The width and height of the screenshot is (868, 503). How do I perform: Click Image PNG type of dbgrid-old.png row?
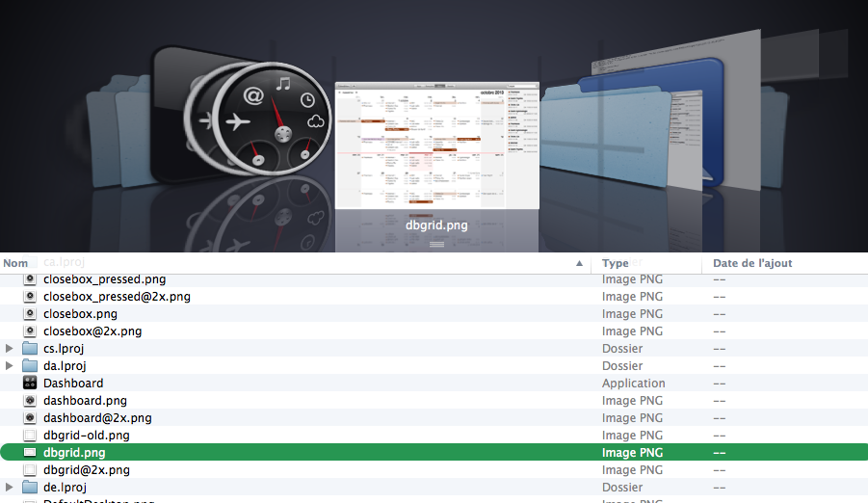click(x=632, y=435)
